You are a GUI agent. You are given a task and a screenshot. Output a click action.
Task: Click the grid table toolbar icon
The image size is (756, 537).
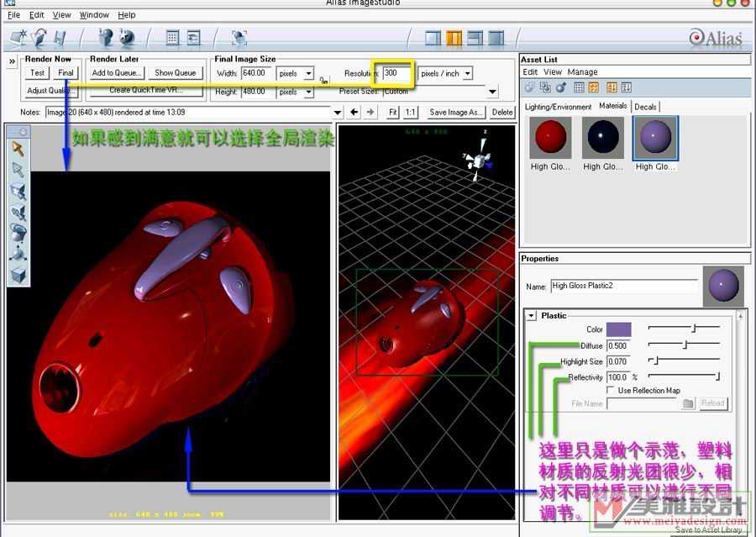click(172, 38)
